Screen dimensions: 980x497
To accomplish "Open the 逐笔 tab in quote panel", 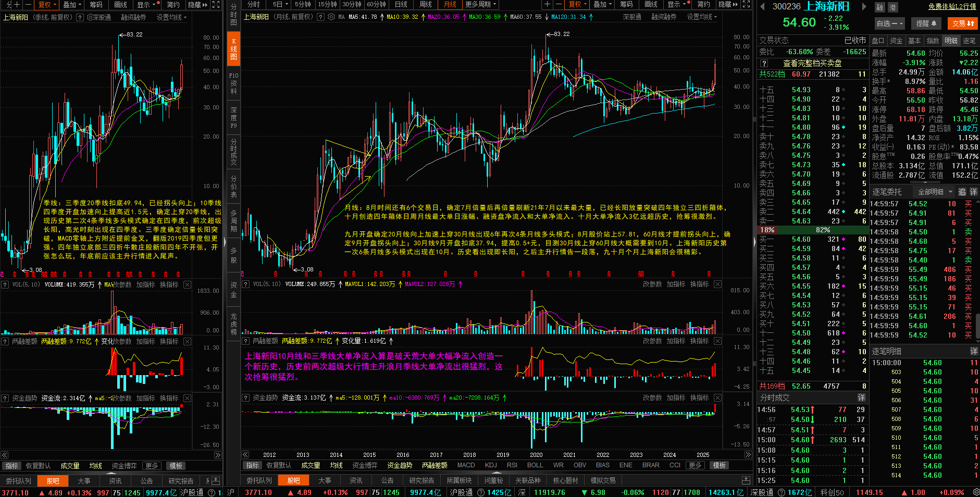I will 970,41.
